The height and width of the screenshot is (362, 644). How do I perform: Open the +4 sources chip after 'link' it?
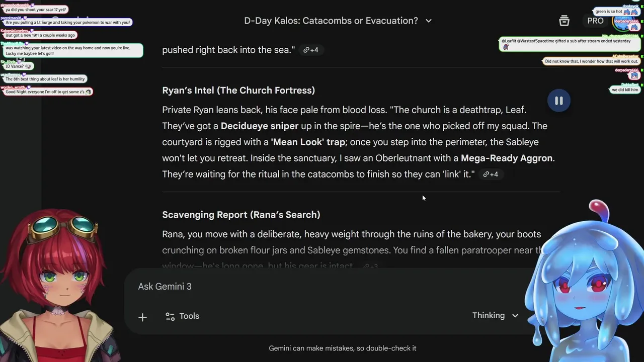[490, 174]
